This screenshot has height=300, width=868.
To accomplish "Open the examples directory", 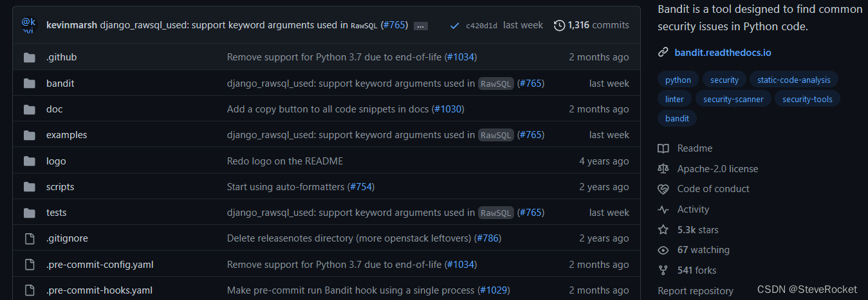I will [67, 135].
